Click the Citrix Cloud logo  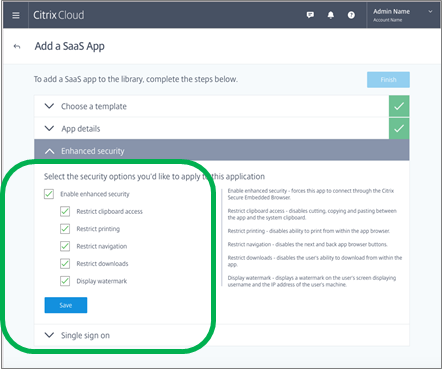(x=59, y=15)
